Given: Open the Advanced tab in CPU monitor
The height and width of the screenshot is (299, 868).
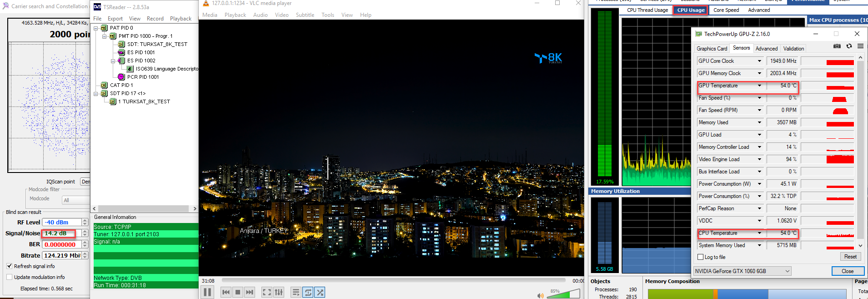Looking at the screenshot, I should tap(759, 10).
